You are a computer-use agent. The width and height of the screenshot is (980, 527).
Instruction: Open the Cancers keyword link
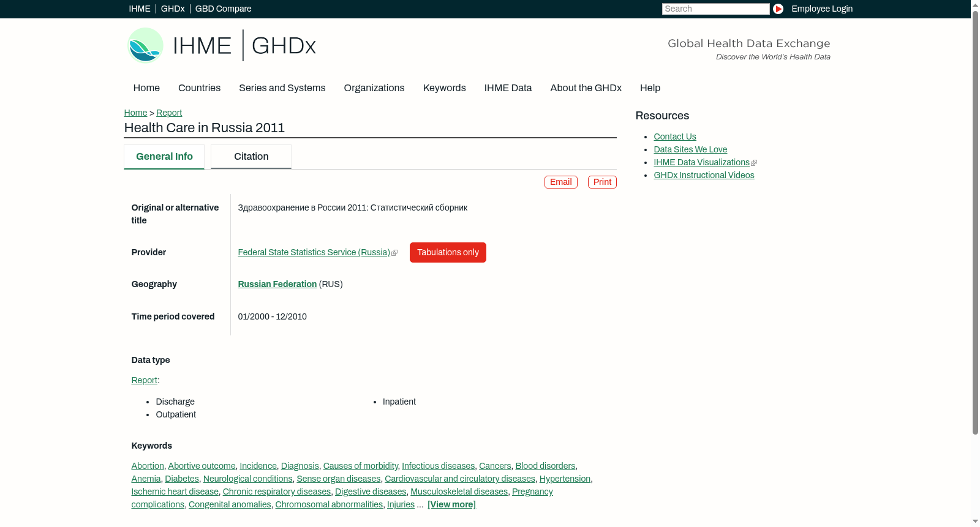(x=495, y=466)
